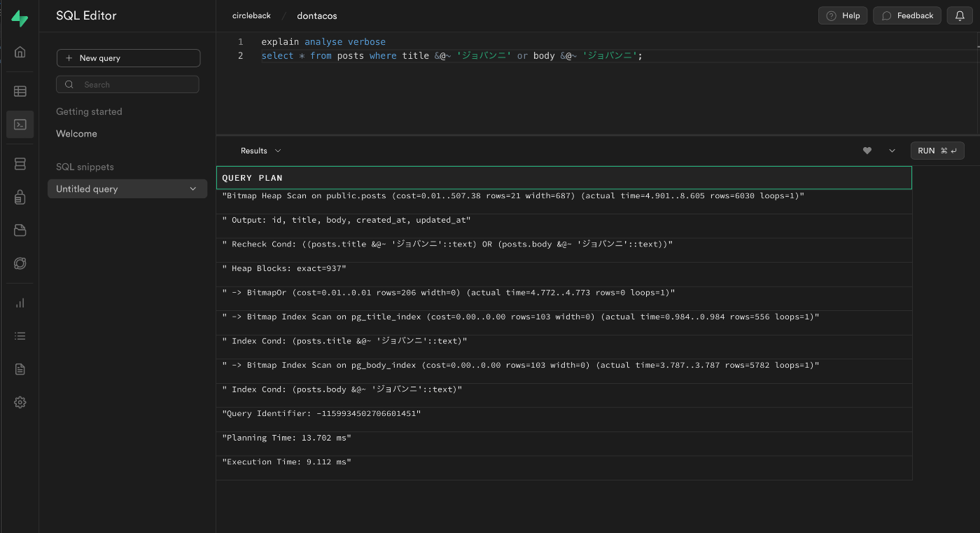Click the notifications bell icon
This screenshot has width=980, height=533.
pos(960,15)
